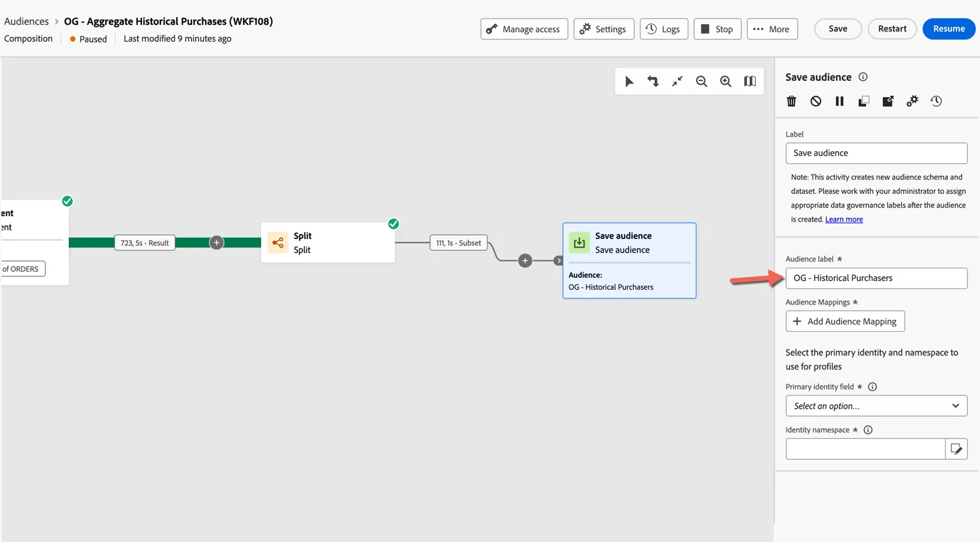Zoom out on the canvas
Image resolution: width=980 pixels, height=542 pixels.
pos(702,81)
